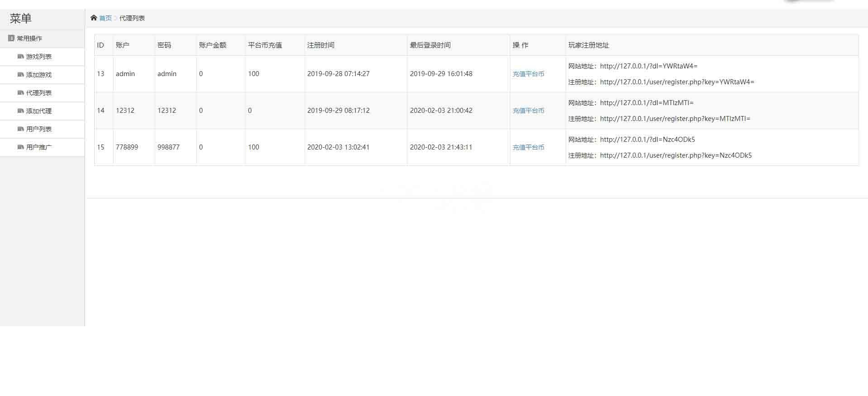Image resolution: width=868 pixels, height=396 pixels.
Task: Click the book icon next to 添加代理
Action: (20, 111)
